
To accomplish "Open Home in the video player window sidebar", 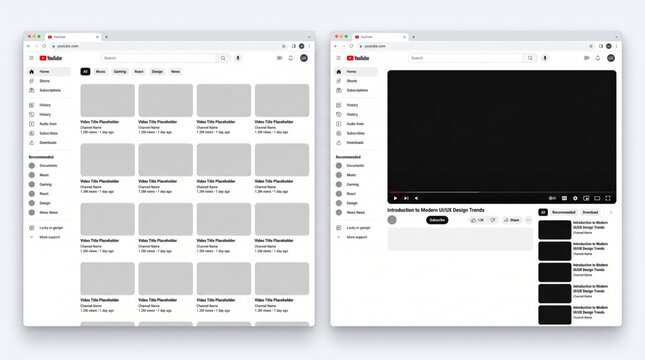I will click(356, 72).
